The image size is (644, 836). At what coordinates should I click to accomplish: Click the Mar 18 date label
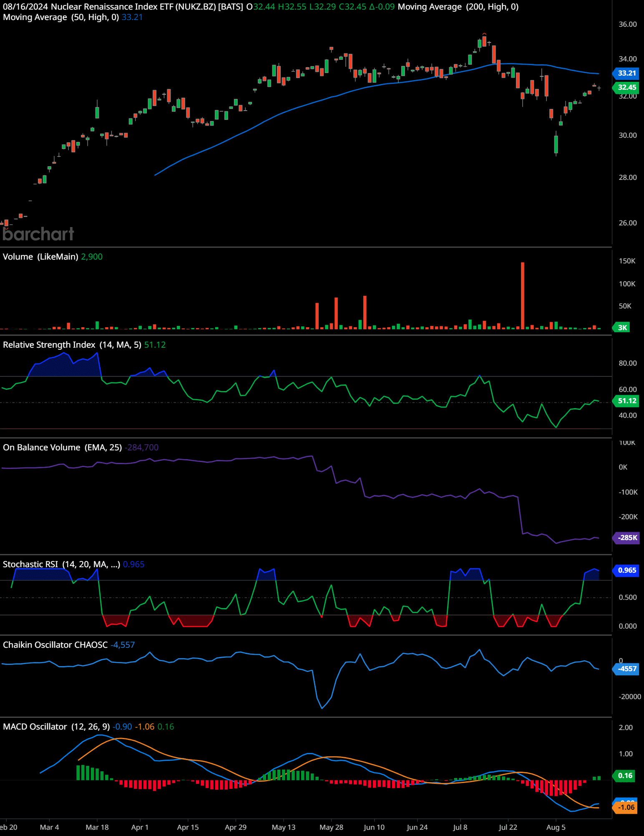(97, 827)
